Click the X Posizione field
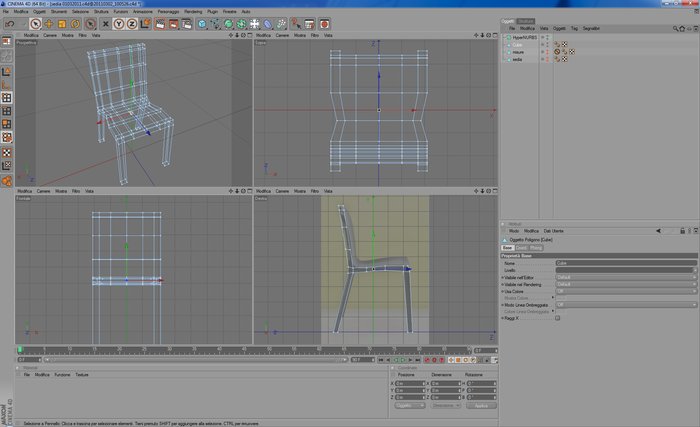 [410, 384]
